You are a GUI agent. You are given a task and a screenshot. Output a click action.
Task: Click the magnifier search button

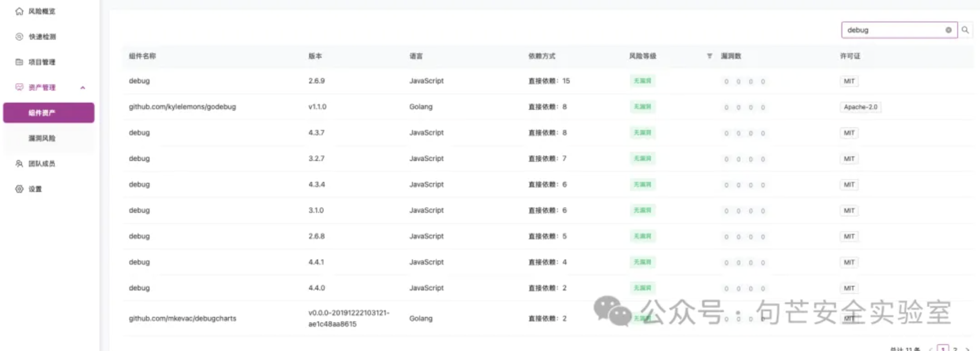point(965,30)
